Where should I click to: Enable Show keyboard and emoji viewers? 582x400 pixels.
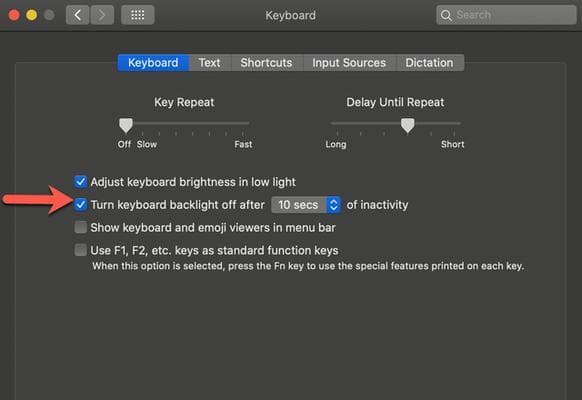pos(81,227)
